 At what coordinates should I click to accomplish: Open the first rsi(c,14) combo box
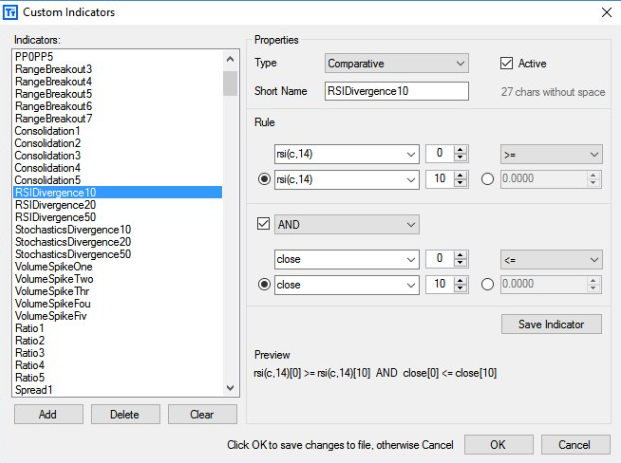click(347, 154)
